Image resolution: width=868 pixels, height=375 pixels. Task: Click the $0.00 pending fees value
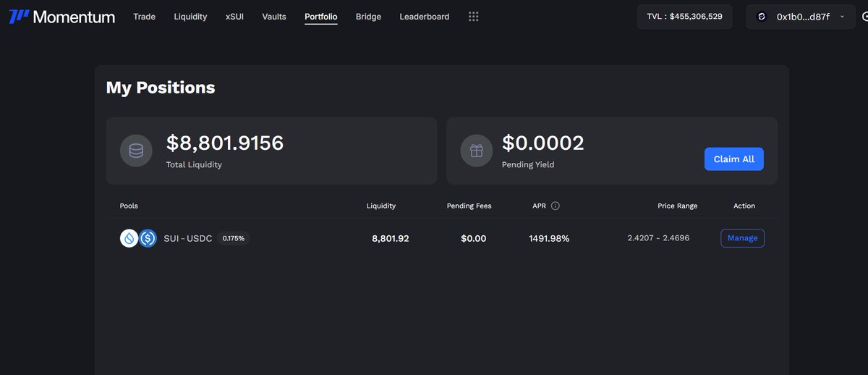pos(473,238)
